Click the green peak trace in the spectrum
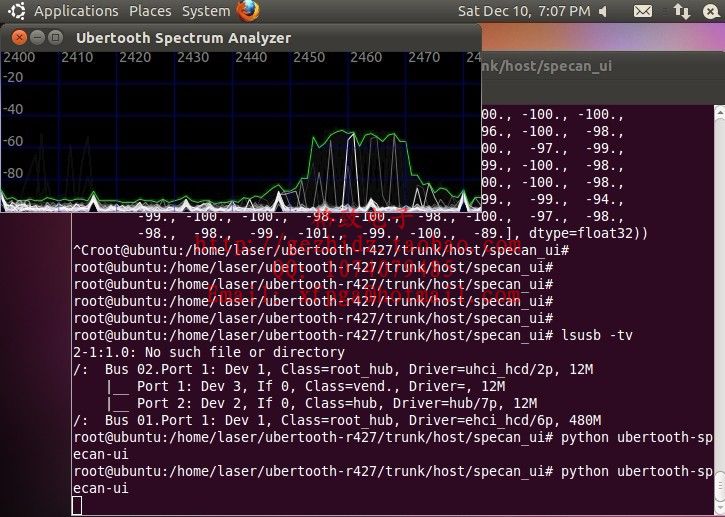The height and width of the screenshot is (517, 725). pos(344,132)
